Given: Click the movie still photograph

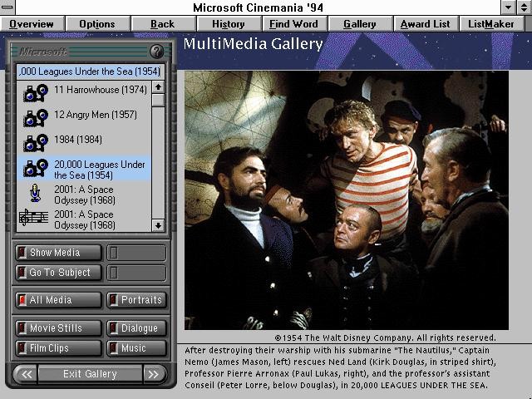Looking at the screenshot, I should click(347, 200).
